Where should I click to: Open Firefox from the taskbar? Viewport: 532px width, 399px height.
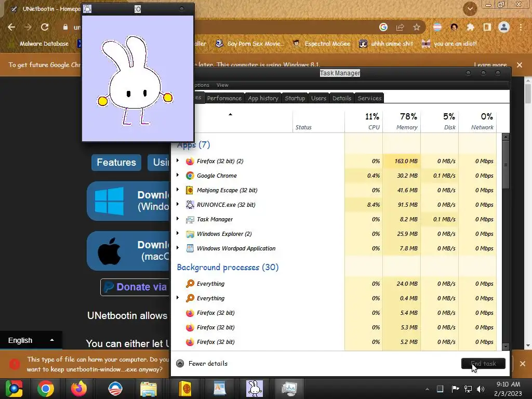[x=79, y=389]
